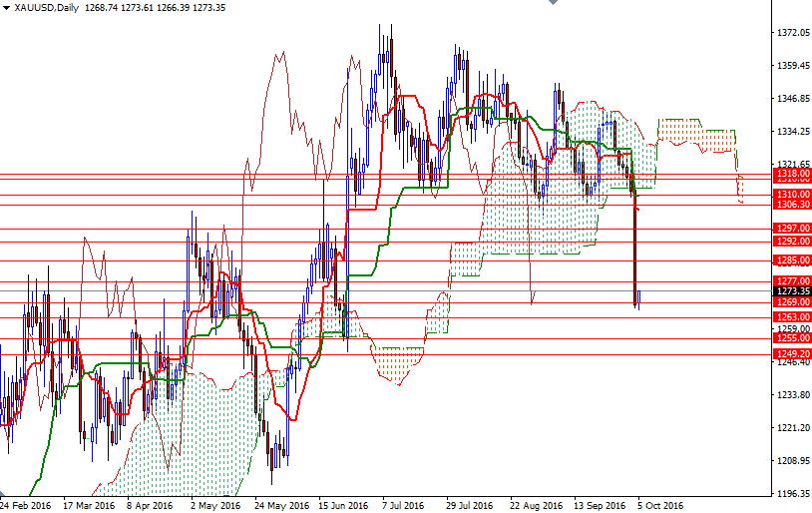
Task: Click the 1297.00 resistance level label
Action: coord(792,228)
